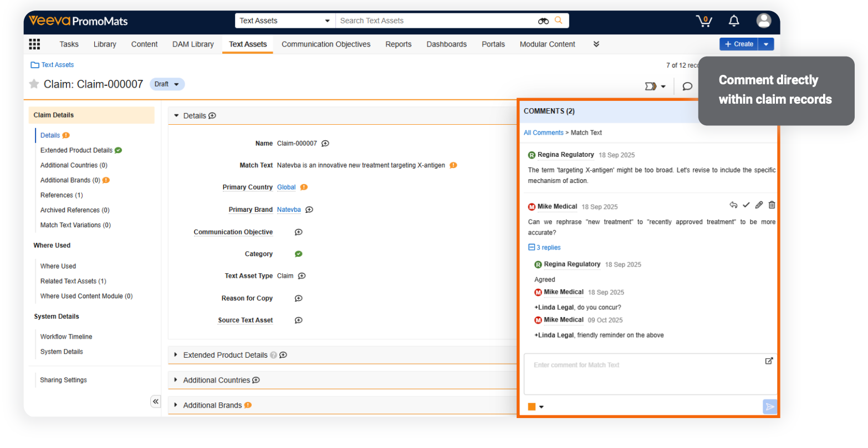
Task: Open the app launcher grid icon
Action: 34,44
